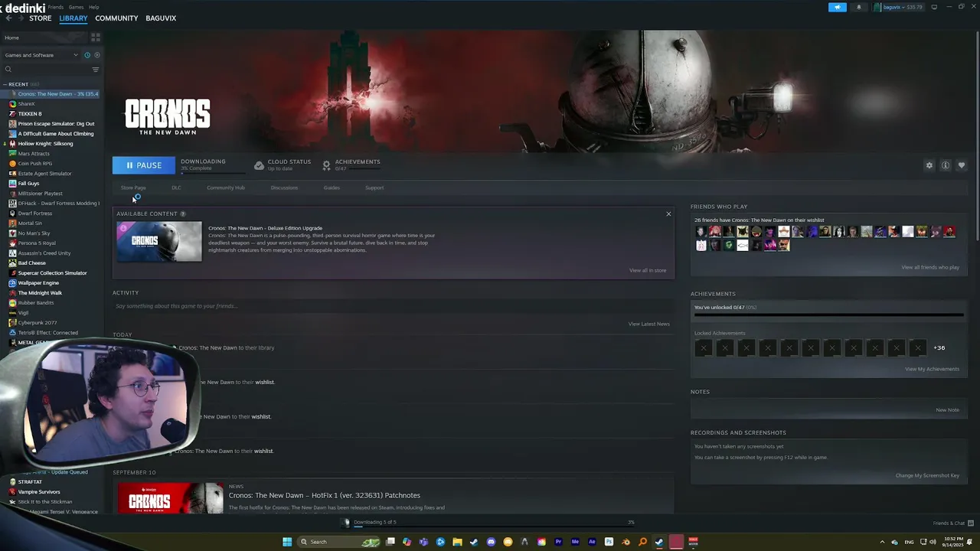
Task: Open the Community Hub link
Action: pos(226,187)
